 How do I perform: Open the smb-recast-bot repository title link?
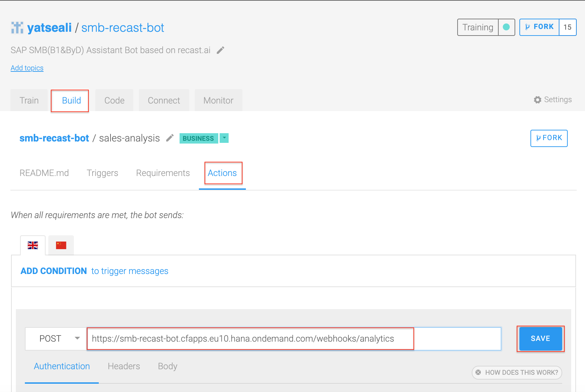[123, 28]
